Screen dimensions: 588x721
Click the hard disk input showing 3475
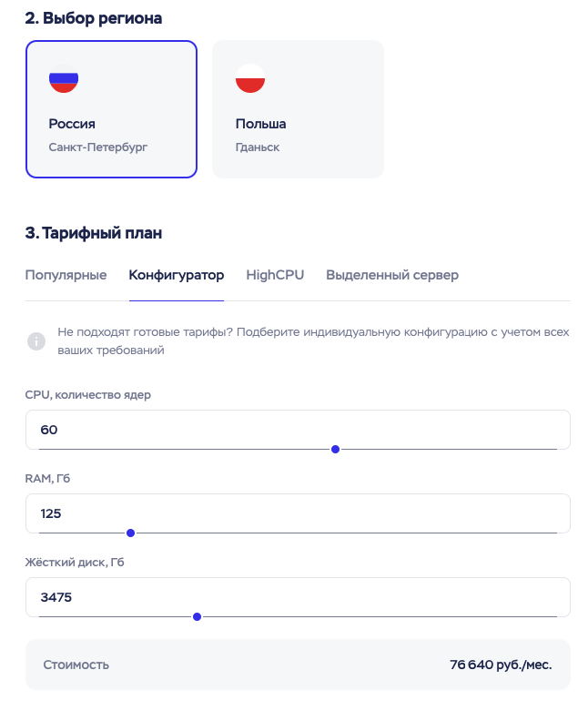pos(298,597)
